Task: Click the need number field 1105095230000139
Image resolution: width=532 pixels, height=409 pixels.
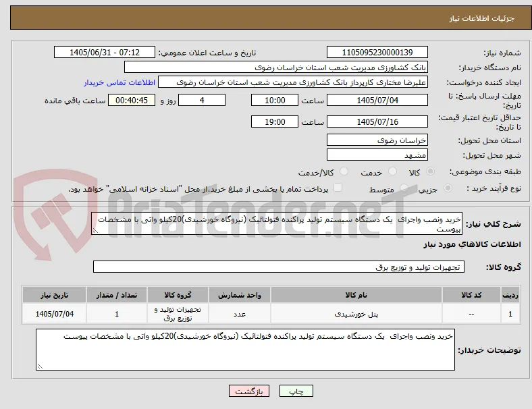Action: (x=377, y=52)
